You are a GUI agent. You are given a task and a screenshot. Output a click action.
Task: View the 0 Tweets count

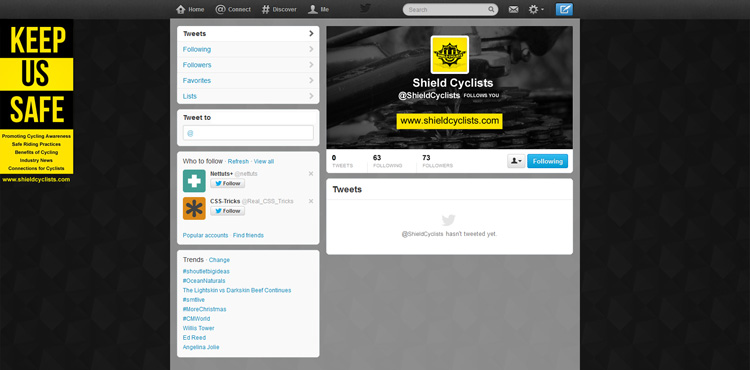[x=342, y=161]
